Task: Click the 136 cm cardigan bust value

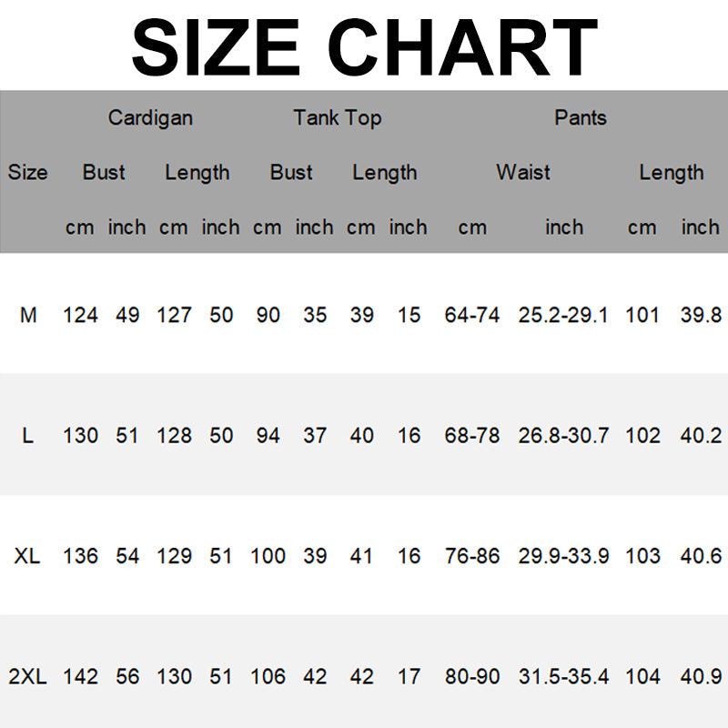Action: point(80,556)
